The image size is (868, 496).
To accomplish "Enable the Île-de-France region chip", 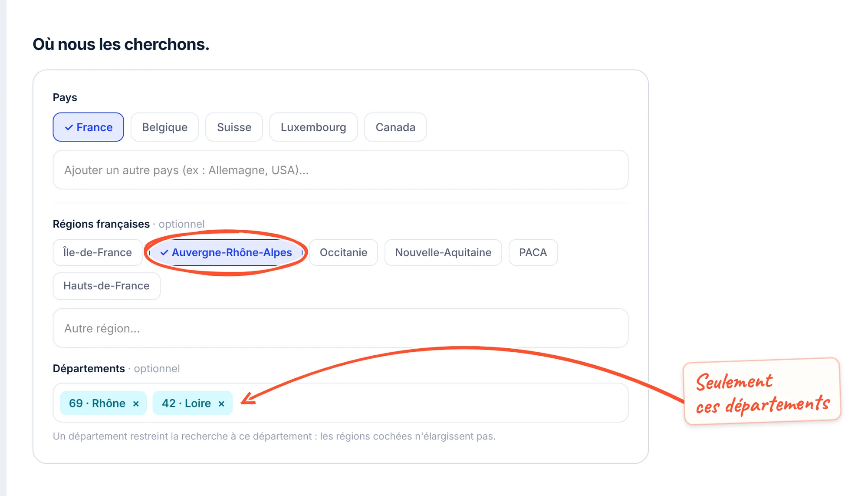I will point(98,252).
